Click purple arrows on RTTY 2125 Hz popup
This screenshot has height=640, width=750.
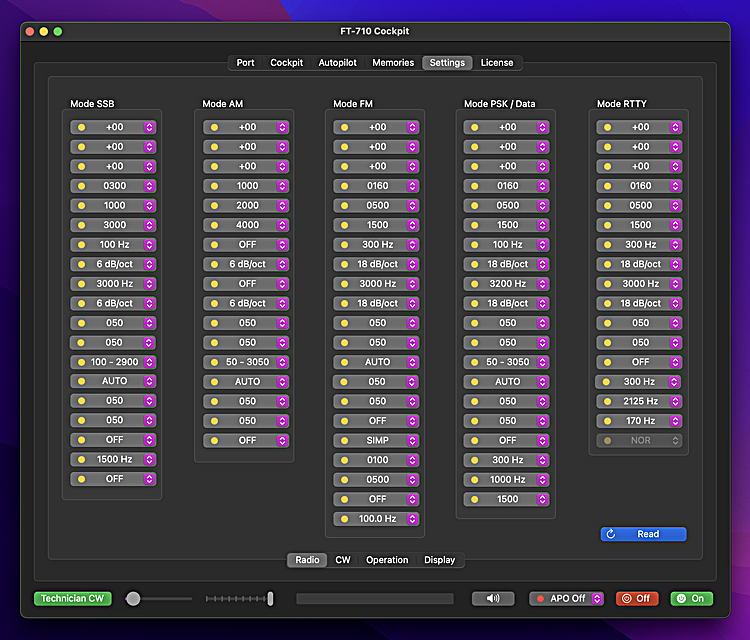pos(675,401)
